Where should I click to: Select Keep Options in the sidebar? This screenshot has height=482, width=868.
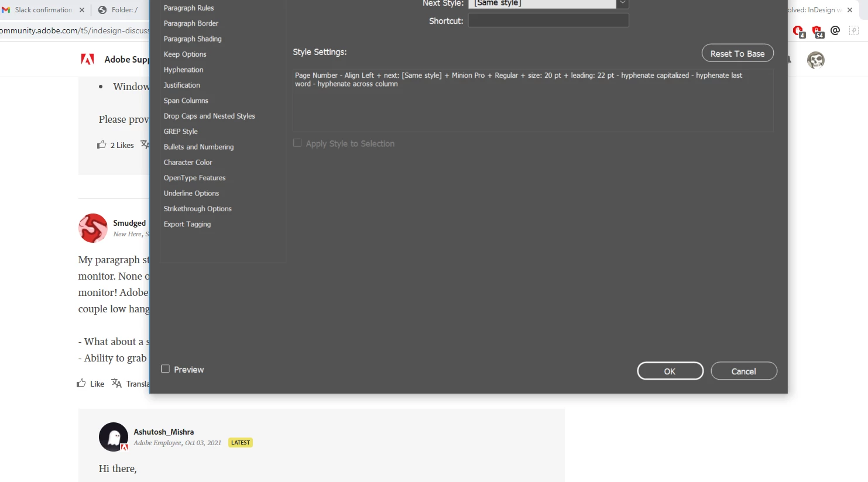tap(185, 54)
